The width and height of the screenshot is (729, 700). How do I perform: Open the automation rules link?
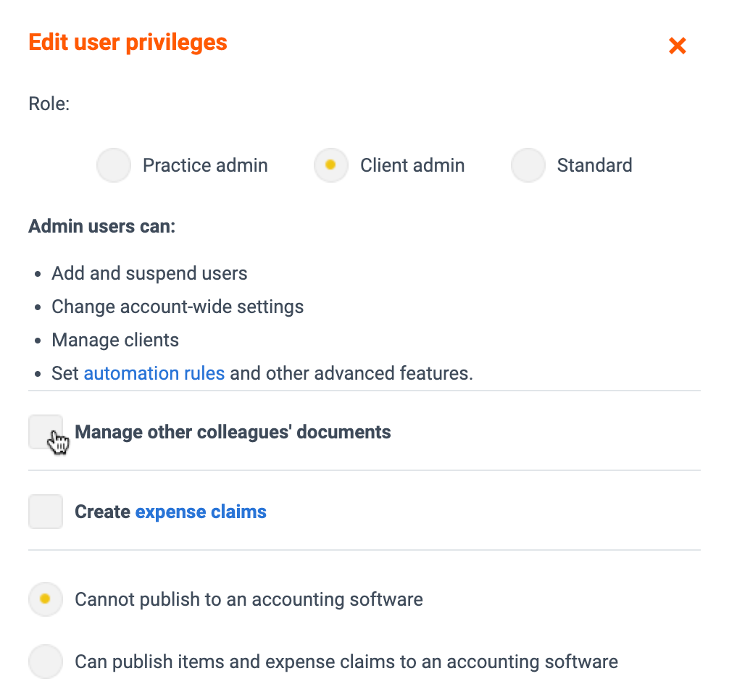pyautogui.click(x=154, y=373)
